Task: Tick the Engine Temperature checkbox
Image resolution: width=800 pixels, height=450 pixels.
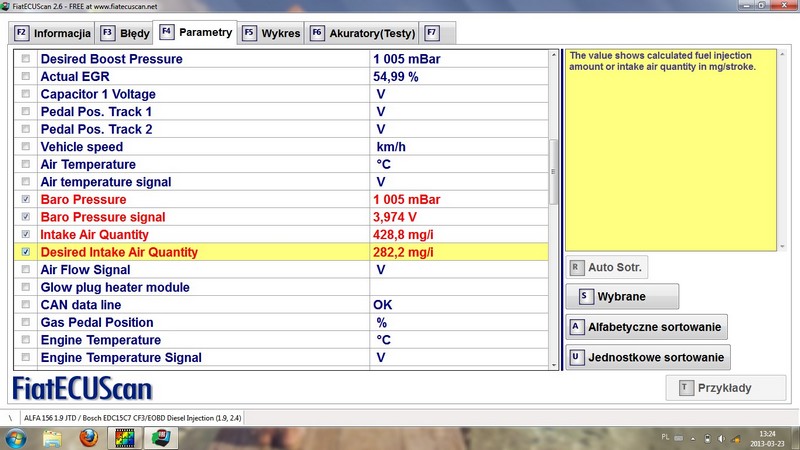Action: [26, 340]
